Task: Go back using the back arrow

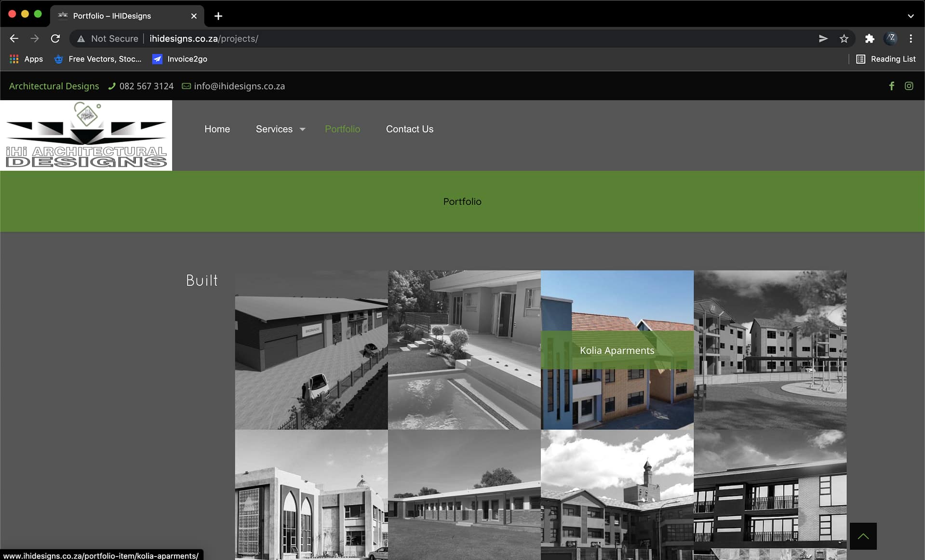Action: tap(14, 39)
